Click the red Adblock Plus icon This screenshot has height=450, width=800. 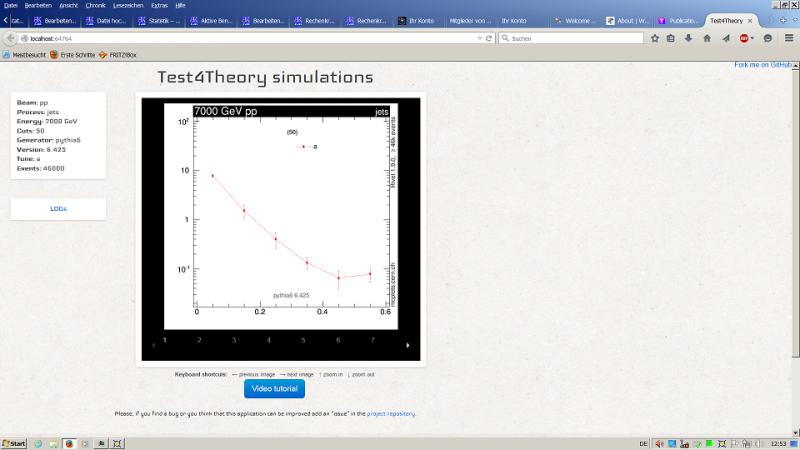click(x=744, y=38)
